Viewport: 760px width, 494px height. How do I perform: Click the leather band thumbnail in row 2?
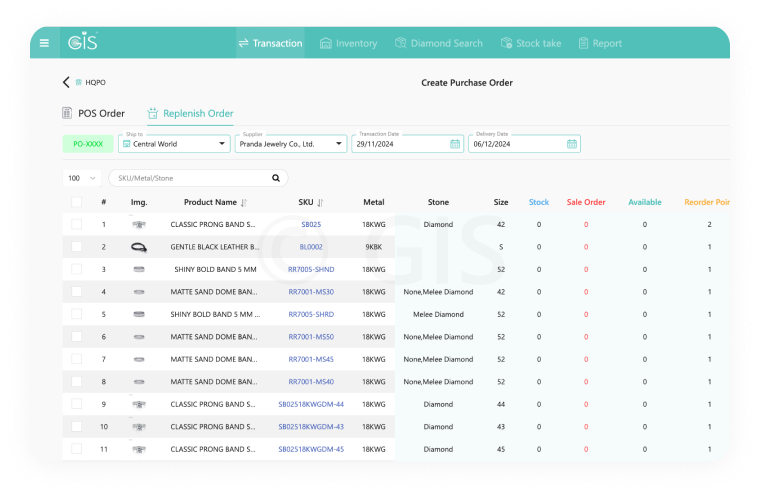point(139,247)
